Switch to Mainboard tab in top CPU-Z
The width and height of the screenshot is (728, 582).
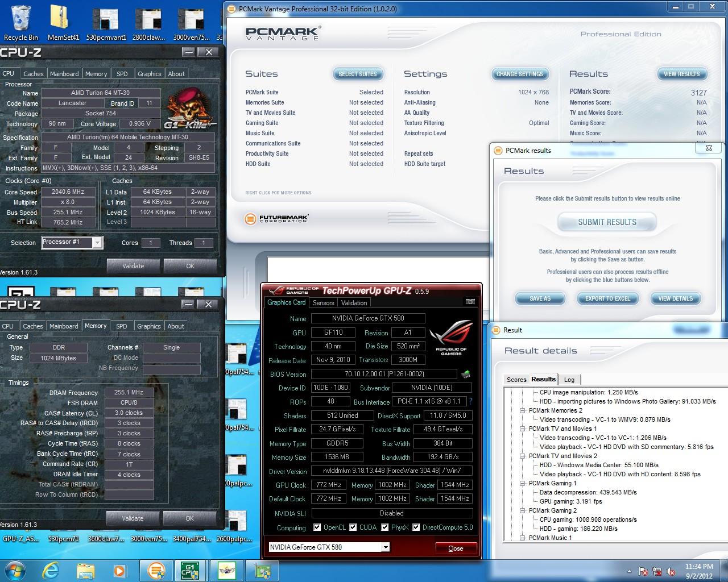pyautogui.click(x=64, y=74)
